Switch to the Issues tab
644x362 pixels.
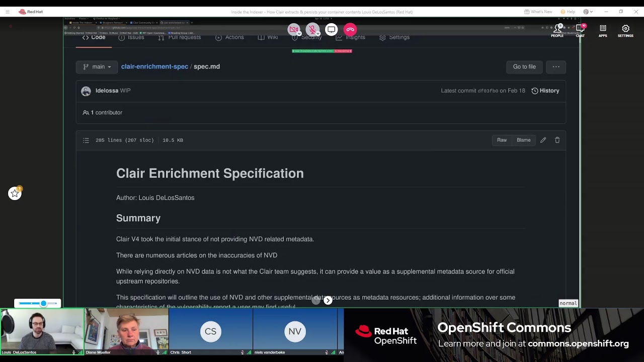[131, 37]
